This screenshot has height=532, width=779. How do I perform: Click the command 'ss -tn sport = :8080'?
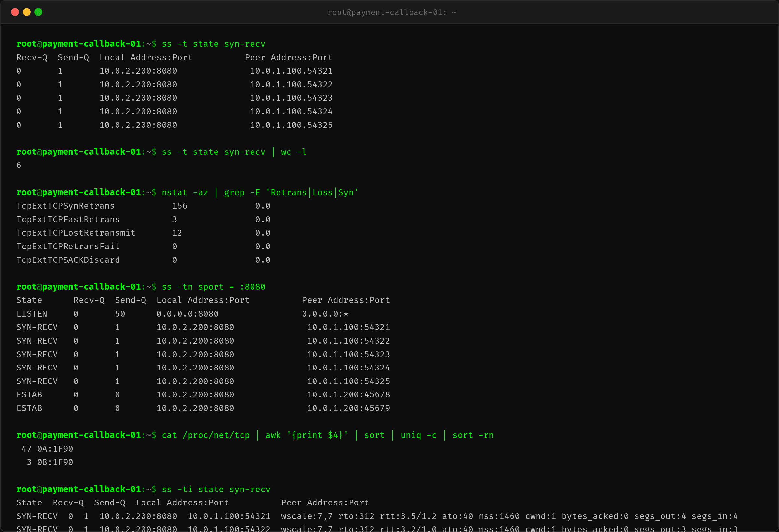tap(214, 287)
